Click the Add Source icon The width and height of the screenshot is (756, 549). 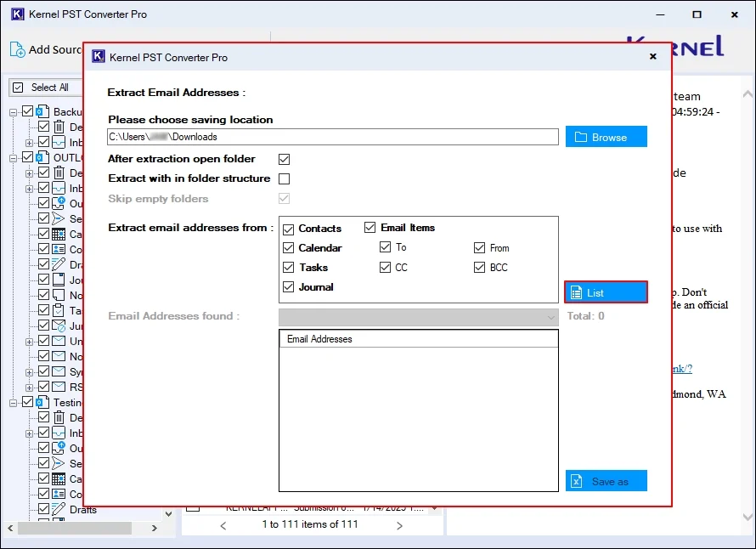[x=18, y=49]
